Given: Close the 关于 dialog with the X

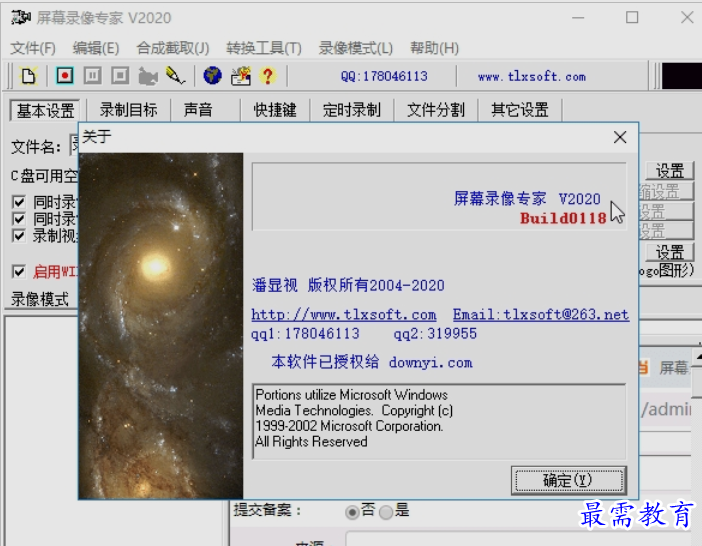Looking at the screenshot, I should pos(620,137).
